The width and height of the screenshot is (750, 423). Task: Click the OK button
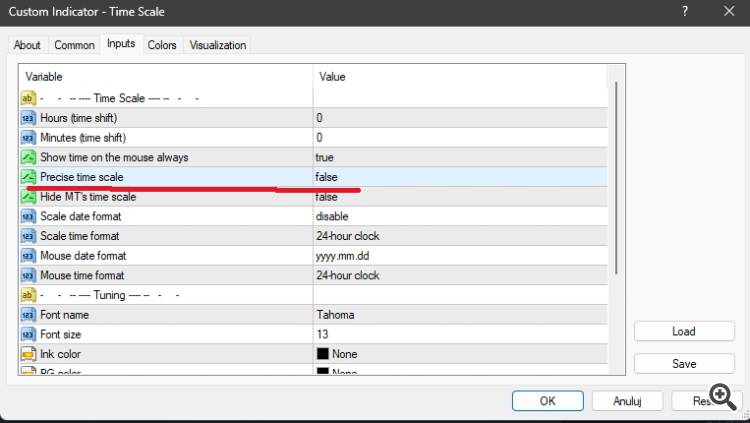(548, 401)
